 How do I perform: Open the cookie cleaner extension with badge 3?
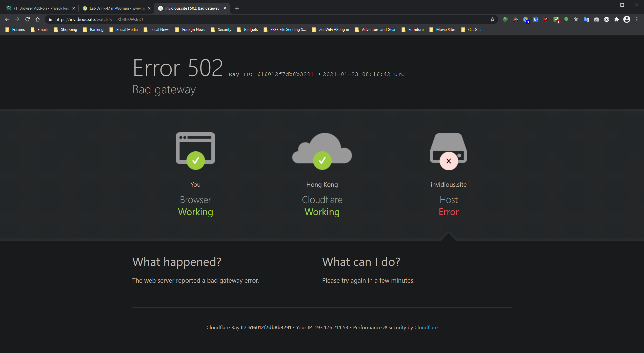[x=526, y=19]
